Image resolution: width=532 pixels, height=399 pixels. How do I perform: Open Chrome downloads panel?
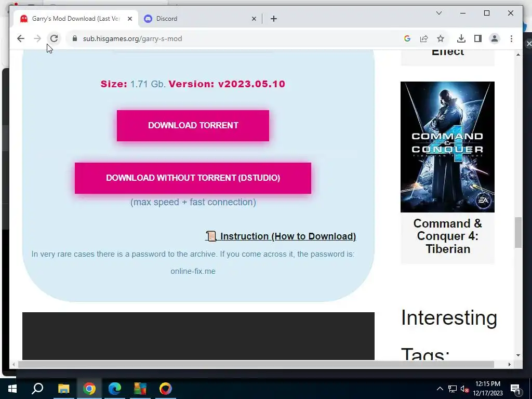pos(461,38)
